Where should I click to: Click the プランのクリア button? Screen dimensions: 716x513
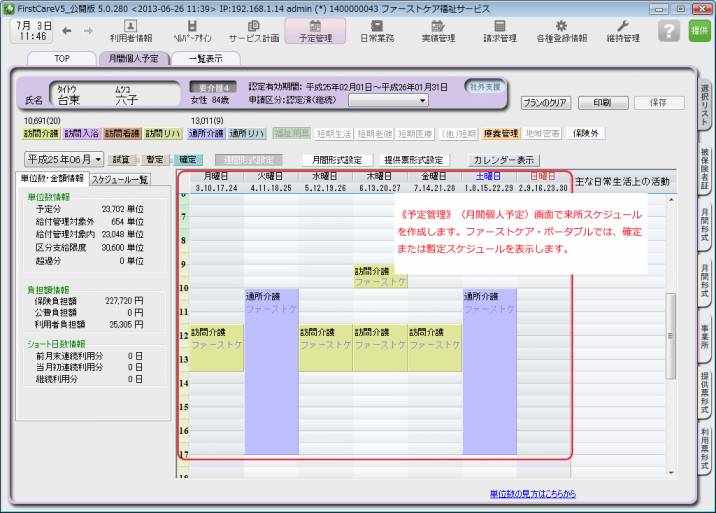tap(545, 103)
